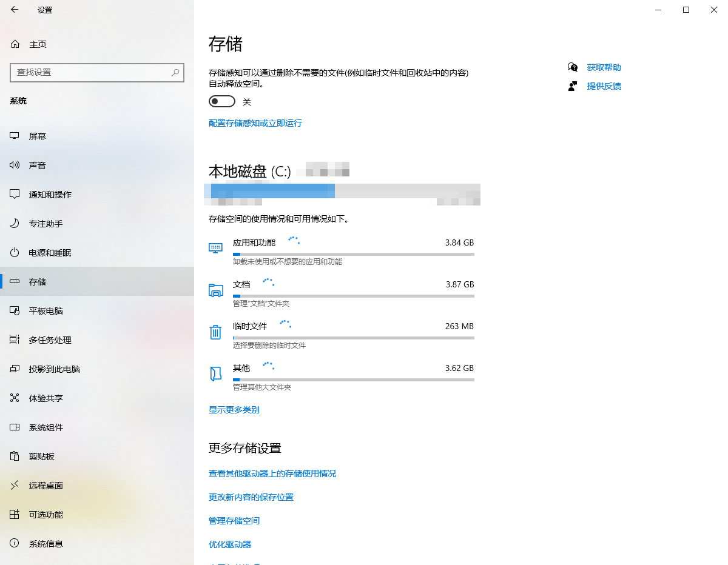Expand 显示更多类别 to show more categories

coord(234,409)
